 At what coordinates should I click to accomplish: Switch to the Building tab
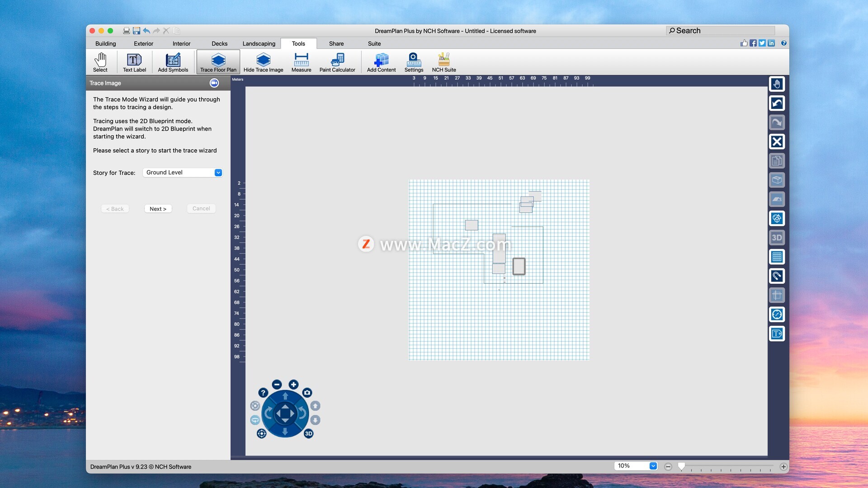point(105,44)
